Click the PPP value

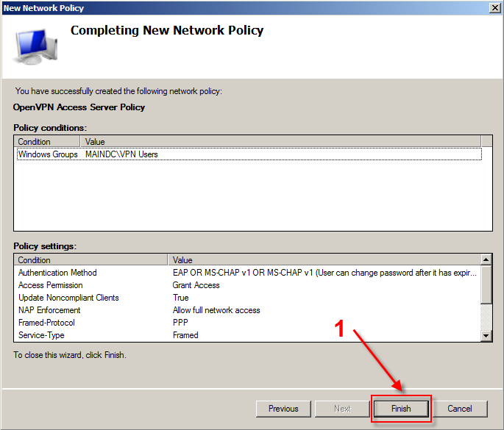[x=180, y=323]
